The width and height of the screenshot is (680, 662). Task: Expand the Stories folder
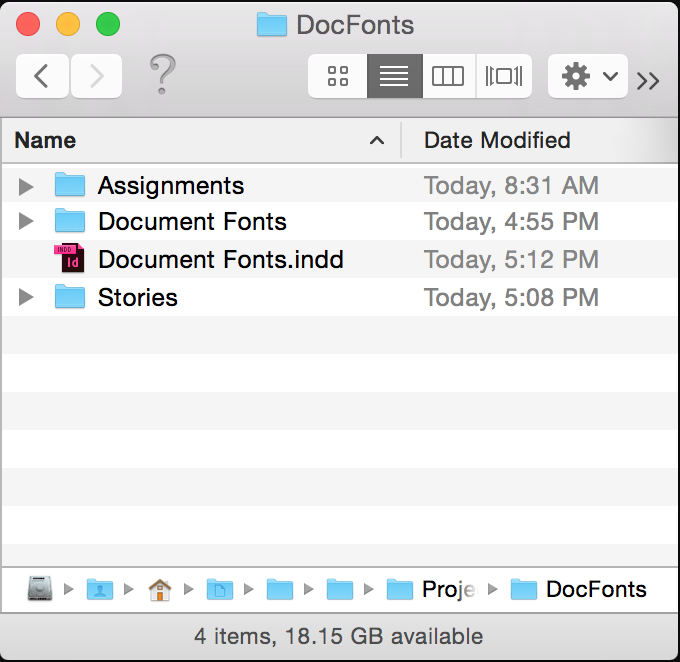coord(26,298)
